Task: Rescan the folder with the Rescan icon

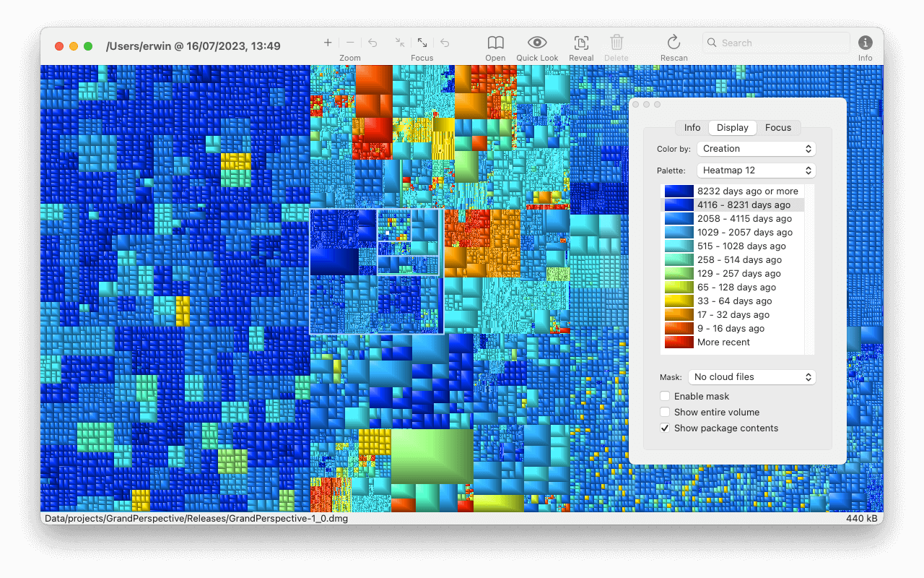Action: coord(674,43)
